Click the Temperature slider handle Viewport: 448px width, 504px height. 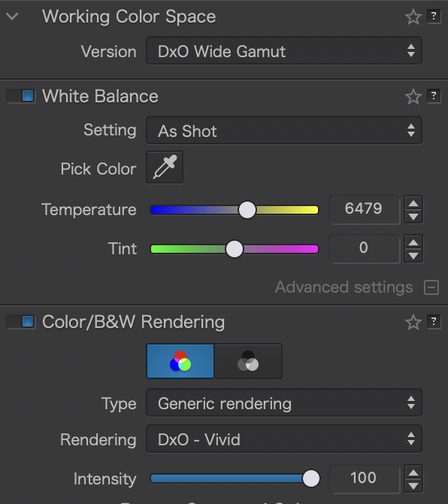point(247,210)
